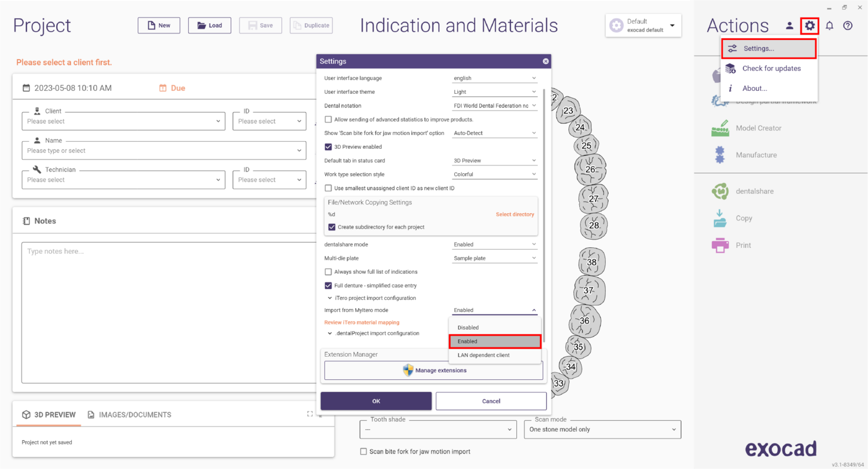Switch to the IMAGES/DOCUMENTS tab

coord(129,415)
